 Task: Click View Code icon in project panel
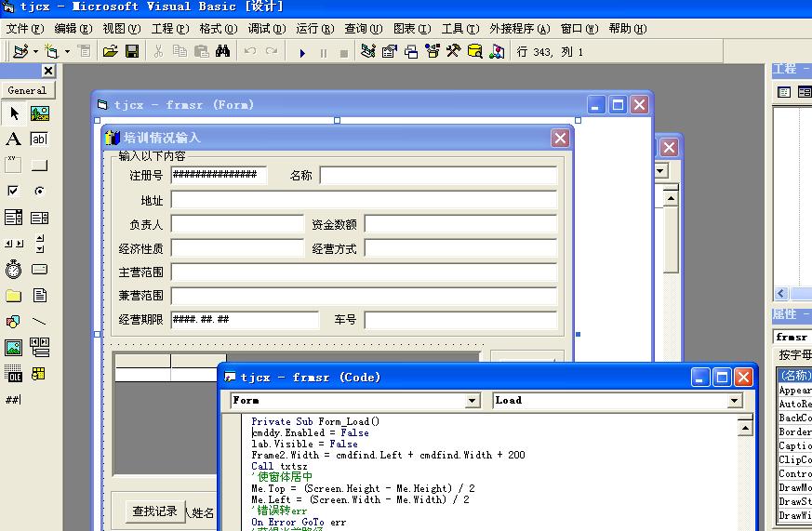[x=784, y=92]
